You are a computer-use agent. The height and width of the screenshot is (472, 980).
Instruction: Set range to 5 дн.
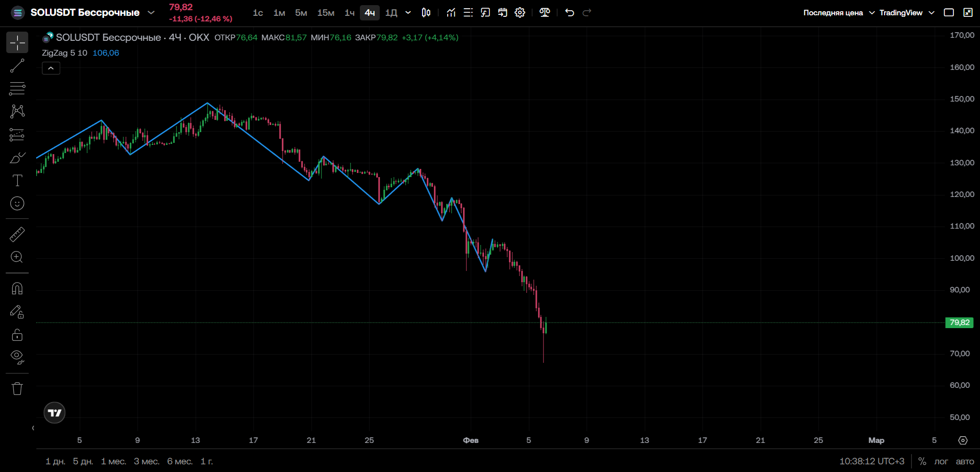point(83,461)
